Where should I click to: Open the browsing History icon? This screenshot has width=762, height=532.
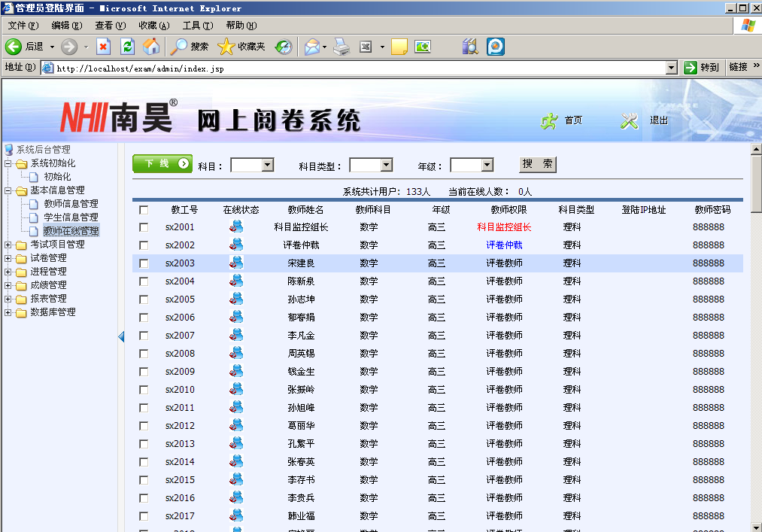[284, 47]
